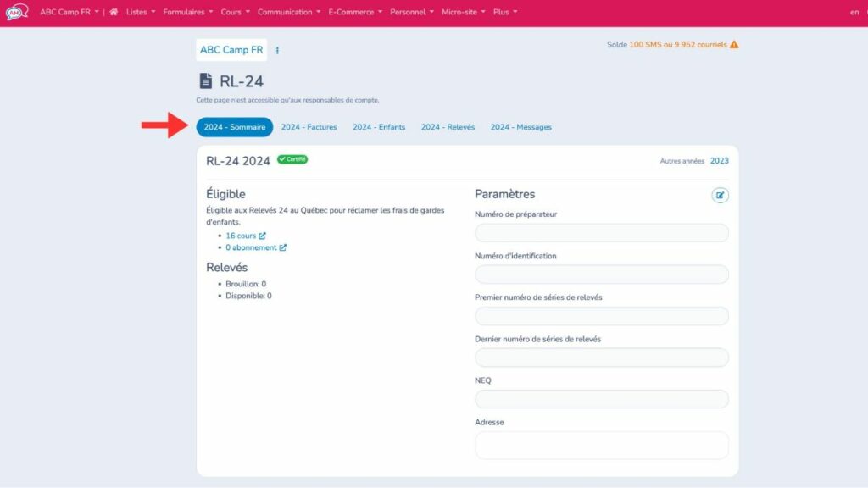
Task: Select the 2024 - Enfants tab
Action: 378,126
